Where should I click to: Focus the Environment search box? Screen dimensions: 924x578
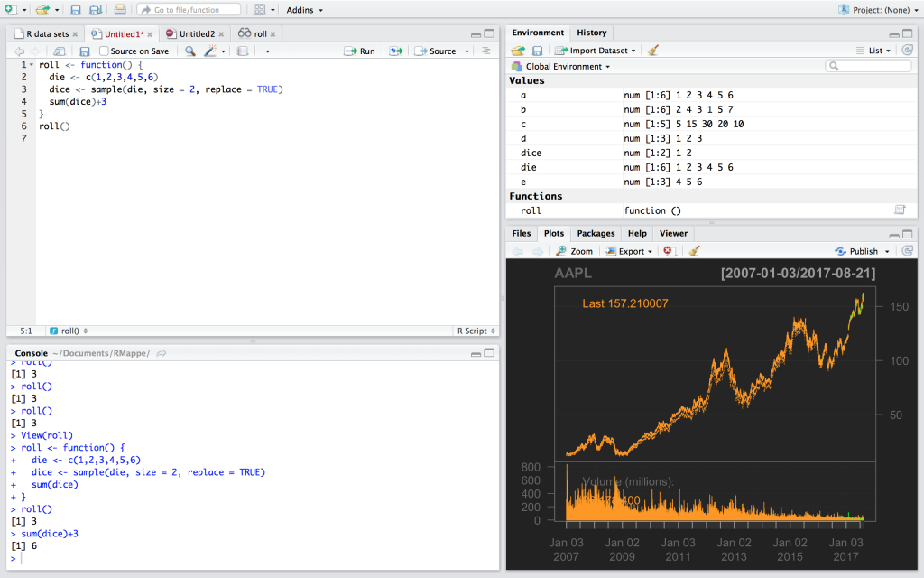869,66
